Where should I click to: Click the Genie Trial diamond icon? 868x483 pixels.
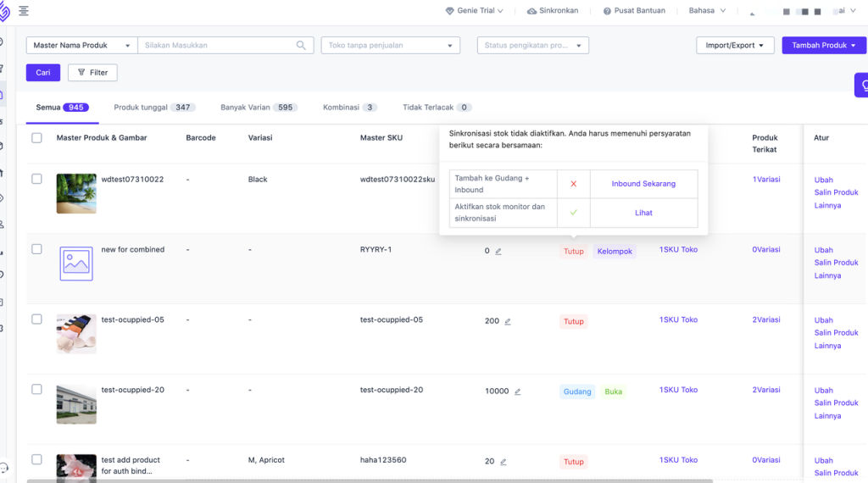click(450, 11)
